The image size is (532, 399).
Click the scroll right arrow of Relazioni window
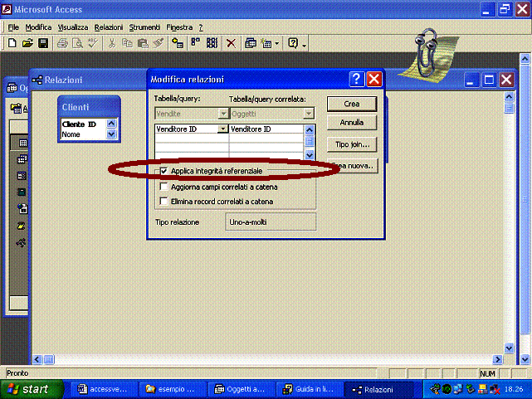point(498,359)
